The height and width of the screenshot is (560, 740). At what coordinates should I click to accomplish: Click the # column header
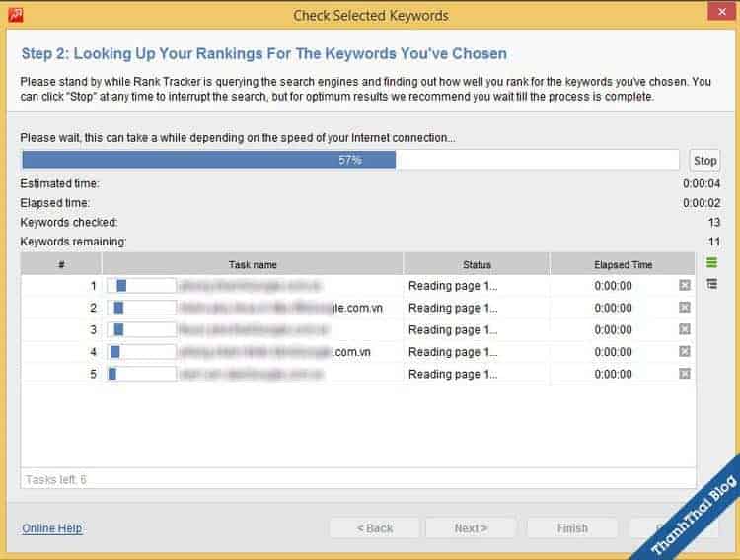coord(61,264)
